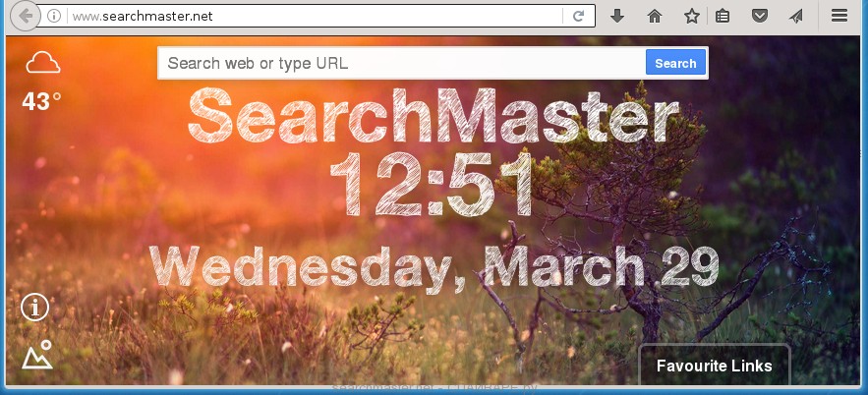Expand the Favourite Links panel
This screenshot has height=395, width=868.
[x=714, y=366]
